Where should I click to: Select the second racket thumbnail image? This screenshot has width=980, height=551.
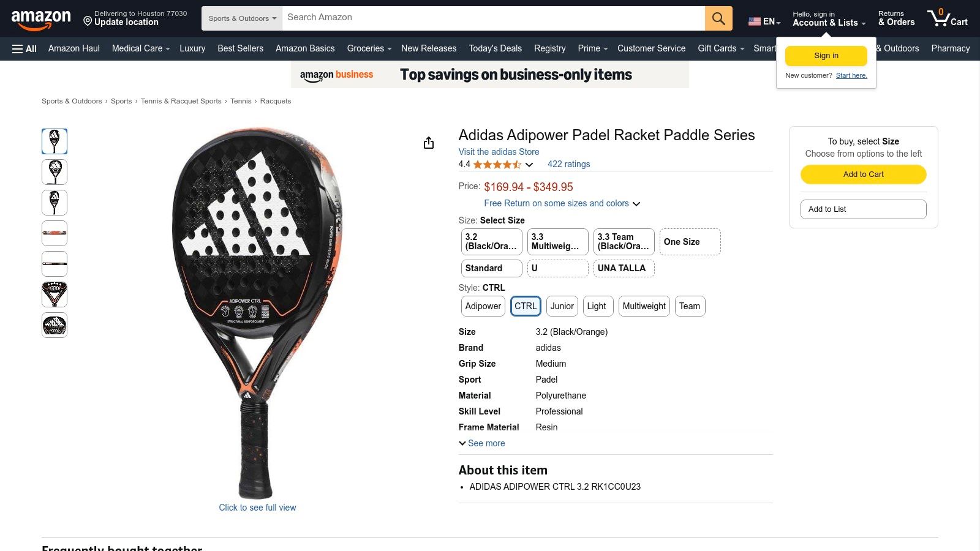tap(55, 172)
